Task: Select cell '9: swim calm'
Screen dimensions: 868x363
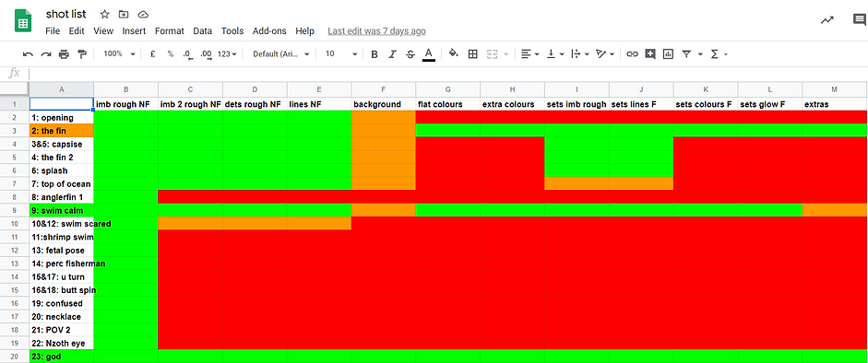Action: [62, 210]
